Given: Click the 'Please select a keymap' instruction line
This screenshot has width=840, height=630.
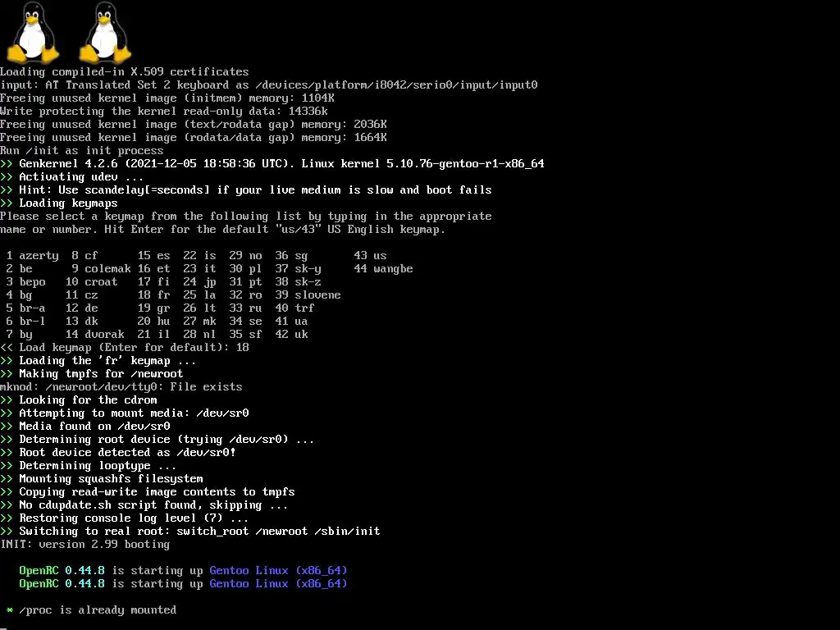Looking at the screenshot, I should pyautogui.click(x=246, y=217).
